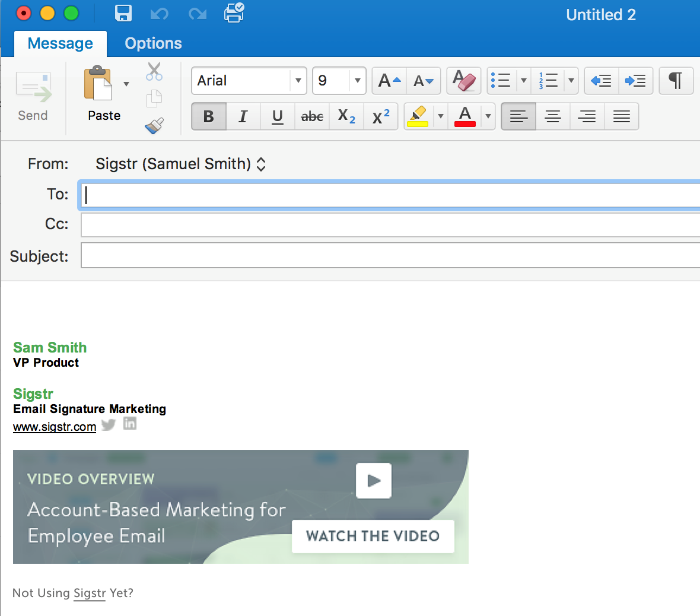Open the Paste options dropdown arrow
This screenshot has width=700, height=616.
pyautogui.click(x=126, y=84)
